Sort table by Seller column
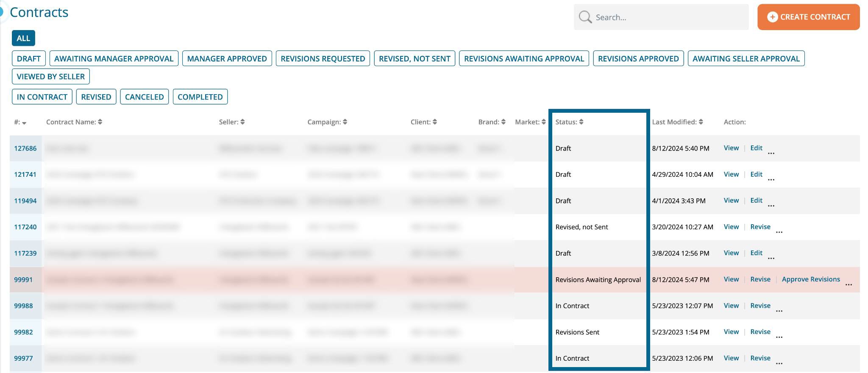Viewport: 868px width, 373px height. [242, 122]
